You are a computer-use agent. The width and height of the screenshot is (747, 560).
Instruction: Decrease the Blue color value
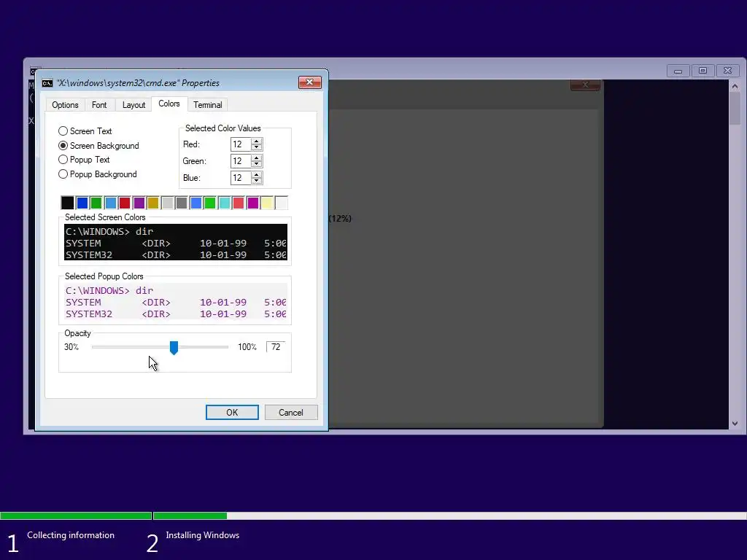(x=257, y=181)
